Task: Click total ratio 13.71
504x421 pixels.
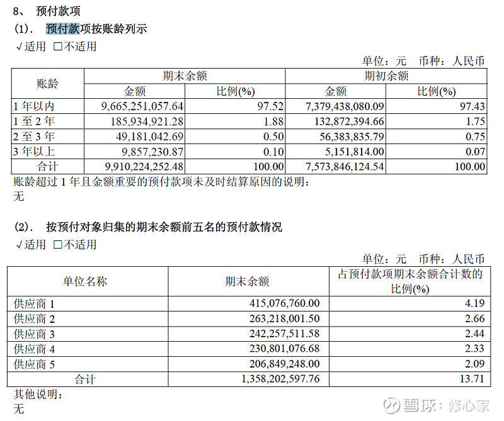Action: pyautogui.click(x=472, y=379)
